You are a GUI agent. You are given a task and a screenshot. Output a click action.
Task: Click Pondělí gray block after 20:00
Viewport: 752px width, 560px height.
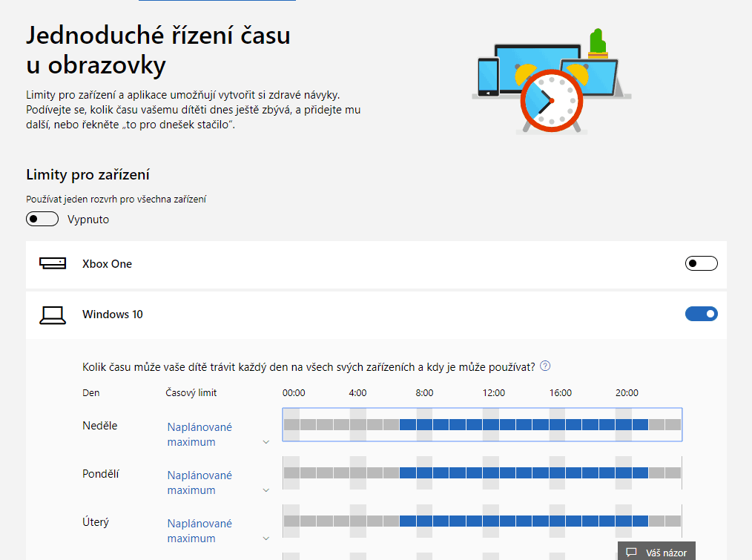click(656, 472)
